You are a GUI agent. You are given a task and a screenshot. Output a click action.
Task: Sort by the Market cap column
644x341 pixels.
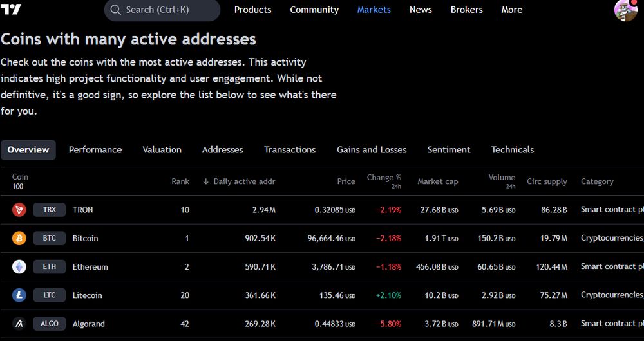click(x=438, y=181)
